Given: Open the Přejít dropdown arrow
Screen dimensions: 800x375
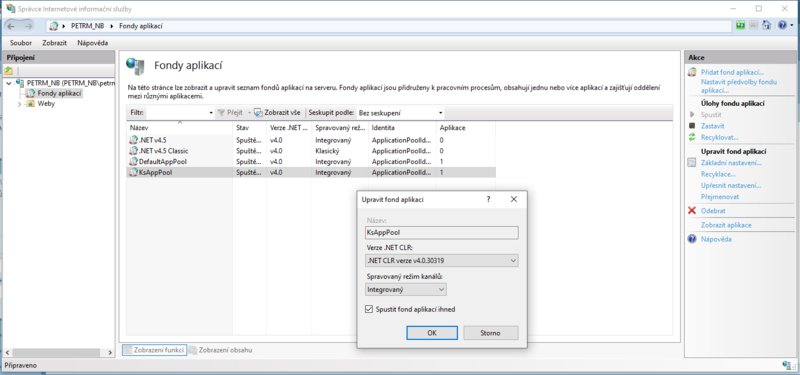Looking at the screenshot, I should pos(249,113).
